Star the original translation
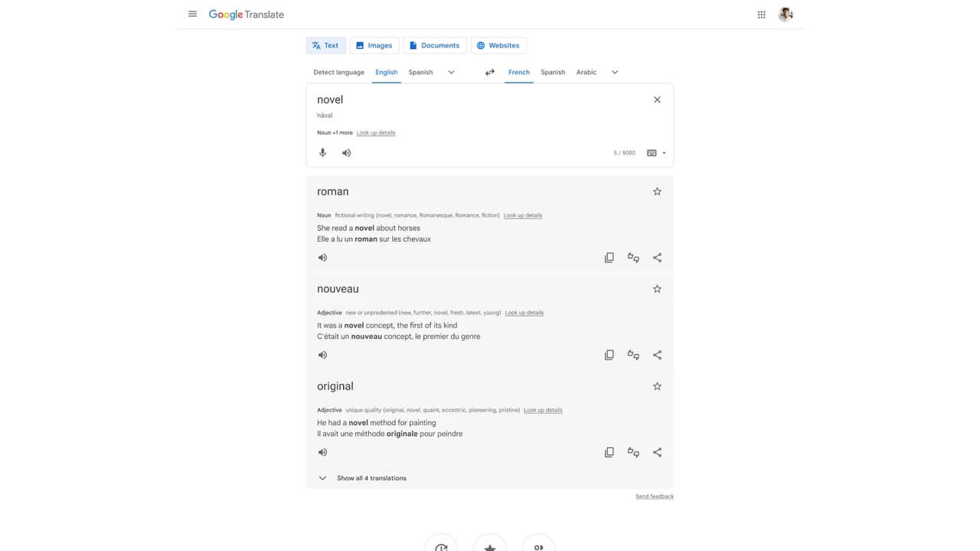The image size is (980, 551). pyautogui.click(x=657, y=386)
